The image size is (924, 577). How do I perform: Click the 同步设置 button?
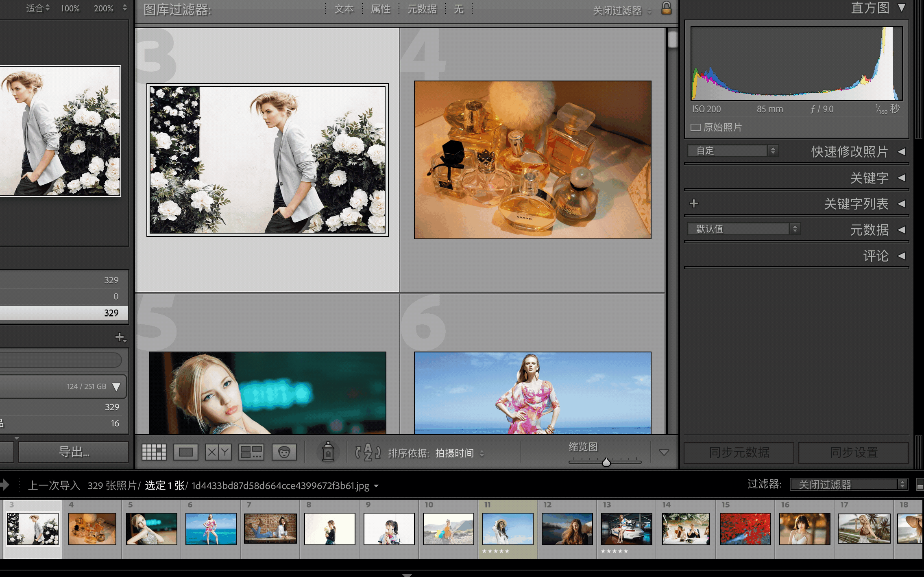(x=853, y=452)
